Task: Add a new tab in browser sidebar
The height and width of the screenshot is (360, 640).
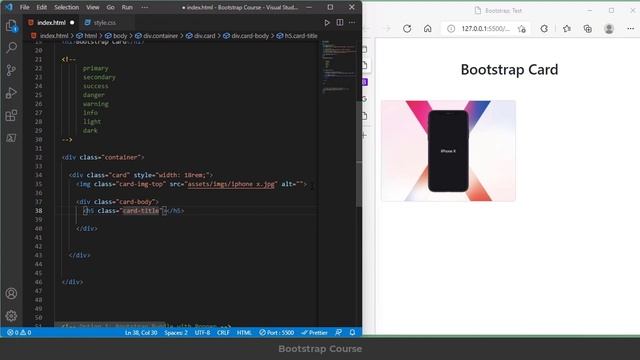Action: tap(364, 135)
